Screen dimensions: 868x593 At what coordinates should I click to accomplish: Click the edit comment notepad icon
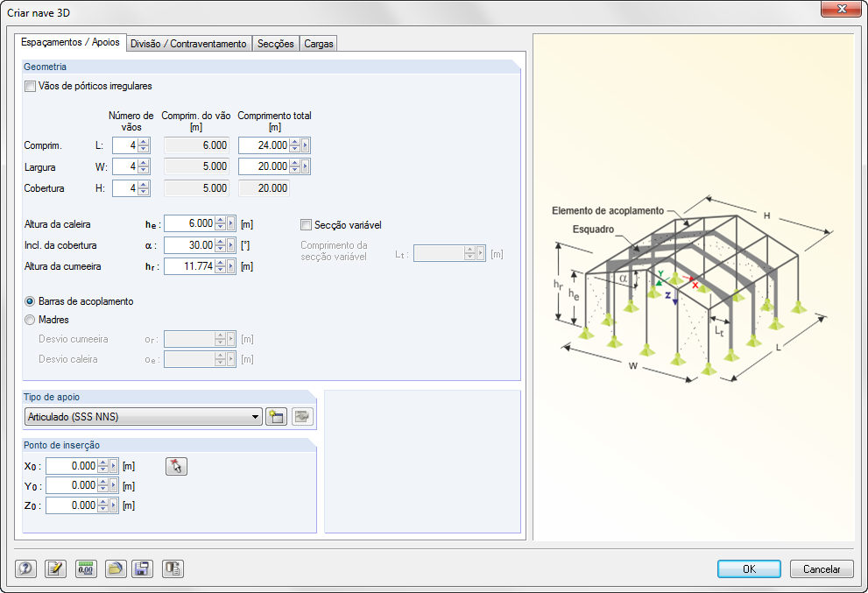pos(55,568)
